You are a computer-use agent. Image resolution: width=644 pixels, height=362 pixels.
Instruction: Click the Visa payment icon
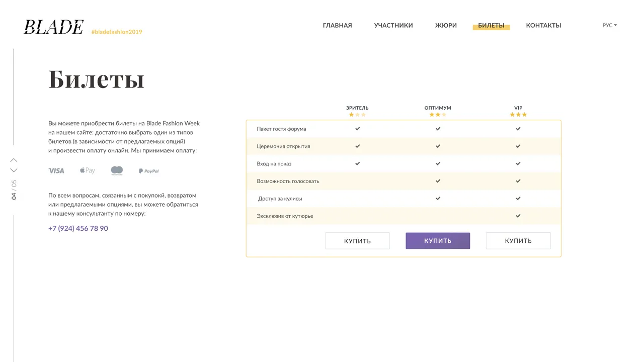coord(56,171)
